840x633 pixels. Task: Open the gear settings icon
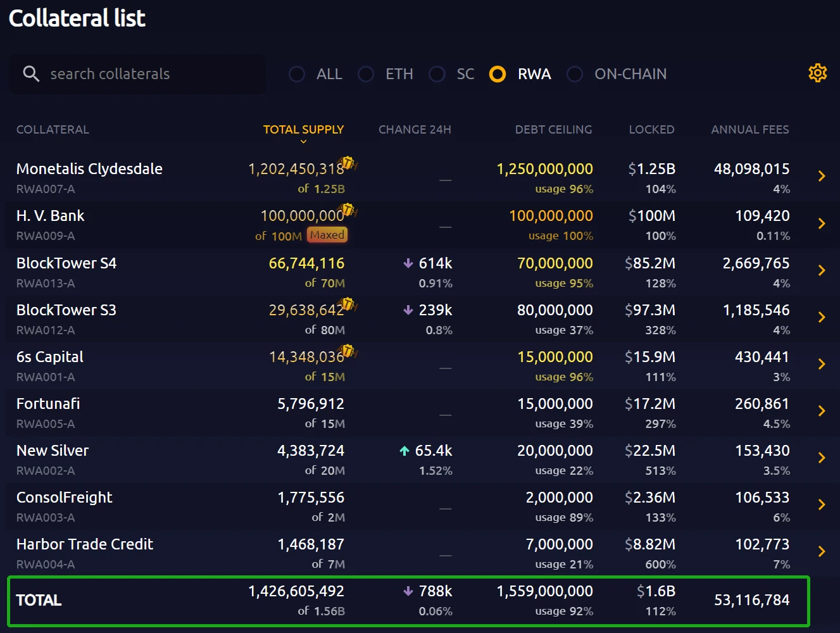click(817, 73)
